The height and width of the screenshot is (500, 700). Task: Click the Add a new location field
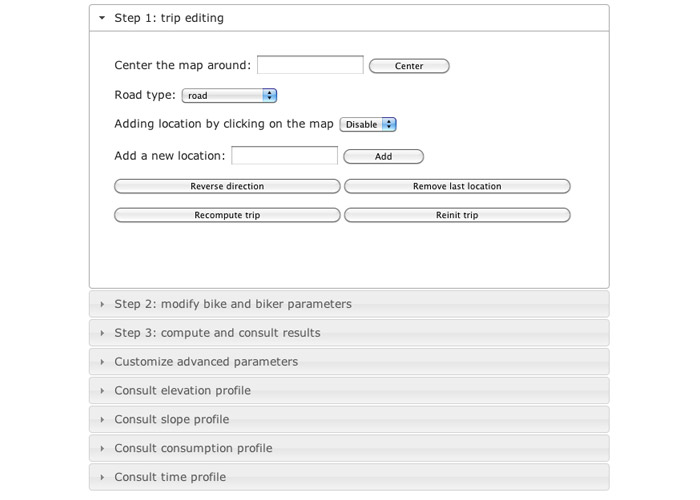click(x=284, y=155)
